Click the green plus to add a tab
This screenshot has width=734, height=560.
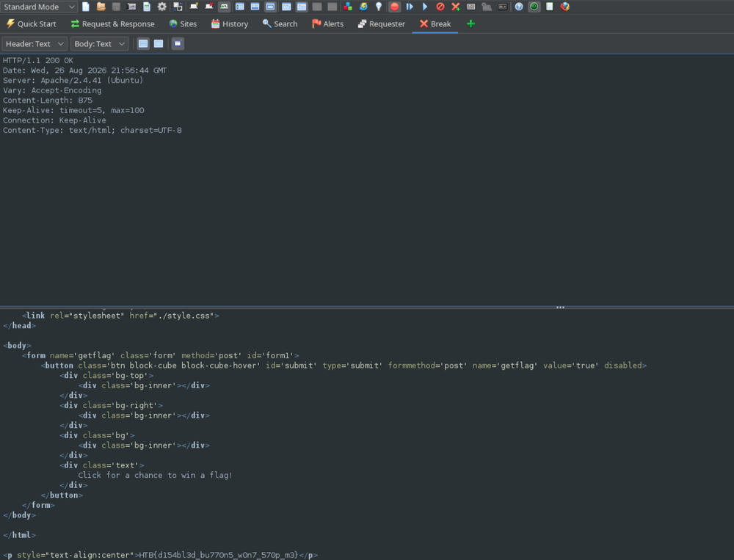471,24
